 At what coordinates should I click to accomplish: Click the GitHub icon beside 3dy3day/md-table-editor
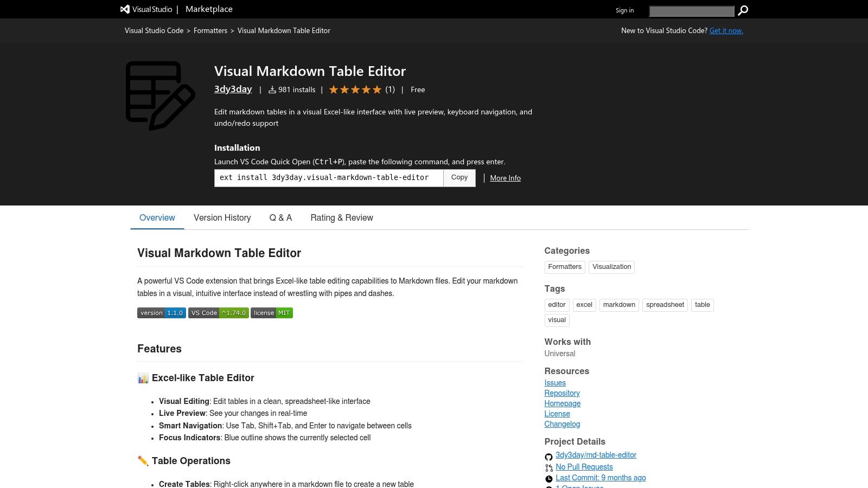coord(548,457)
